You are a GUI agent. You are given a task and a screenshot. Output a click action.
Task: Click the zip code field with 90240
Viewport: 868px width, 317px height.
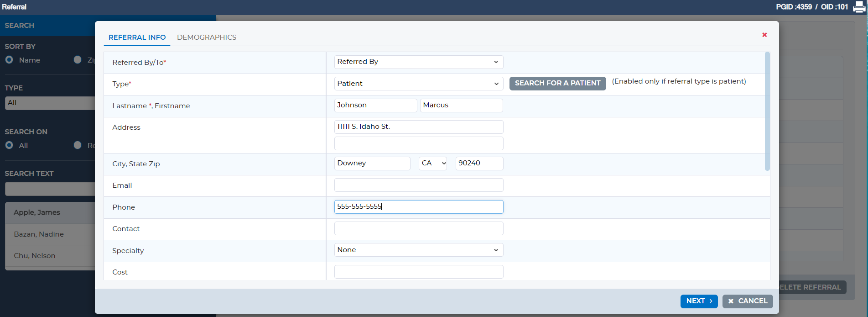[479, 164]
